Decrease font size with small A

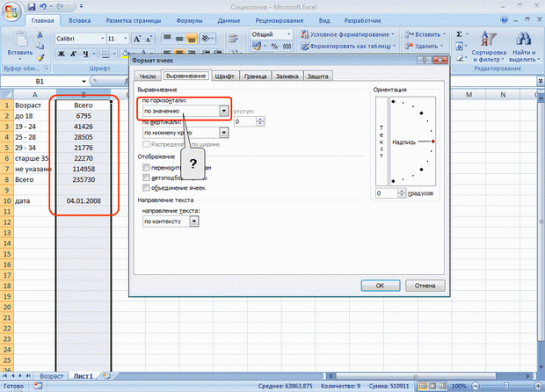coord(148,39)
